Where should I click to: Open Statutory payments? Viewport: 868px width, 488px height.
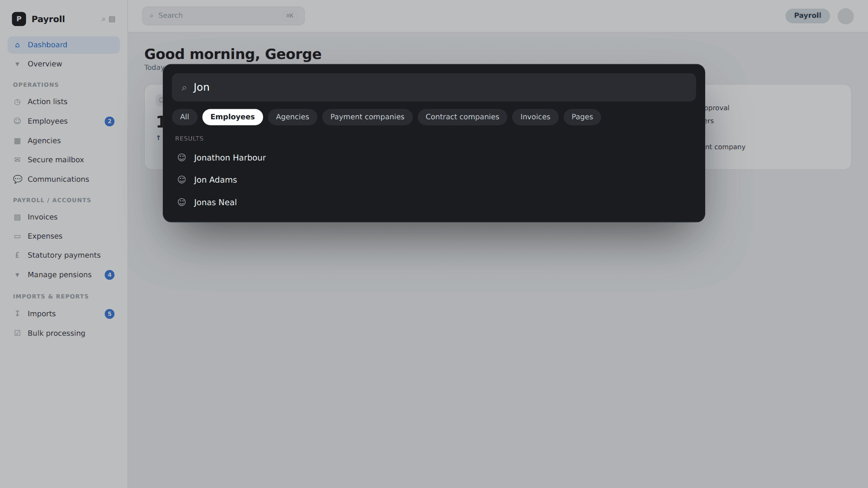tap(64, 255)
